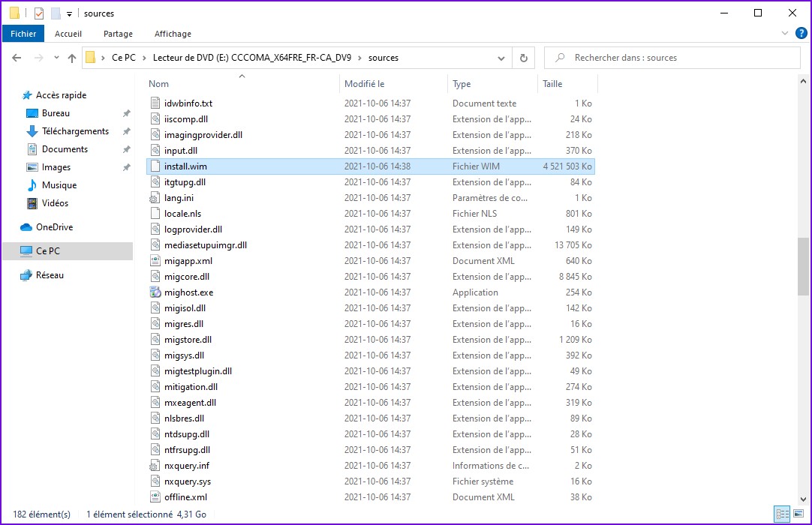
Task: Click the mighost.exe application icon
Action: [155, 292]
